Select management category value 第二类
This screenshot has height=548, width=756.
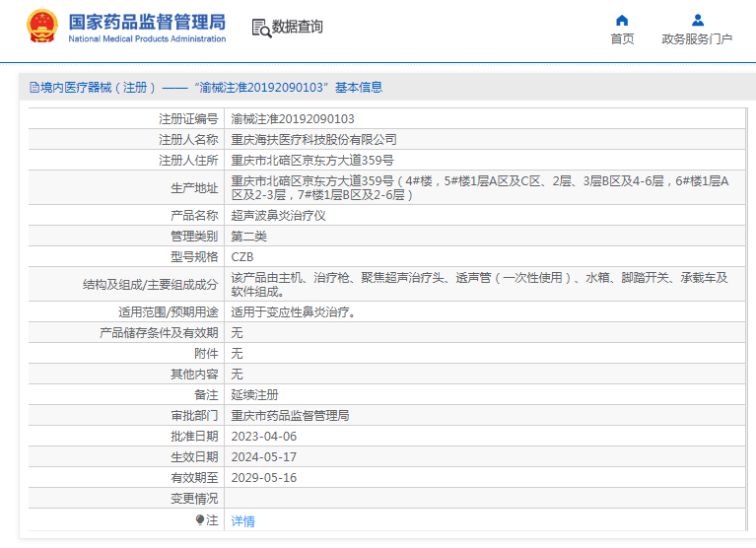[x=248, y=236]
